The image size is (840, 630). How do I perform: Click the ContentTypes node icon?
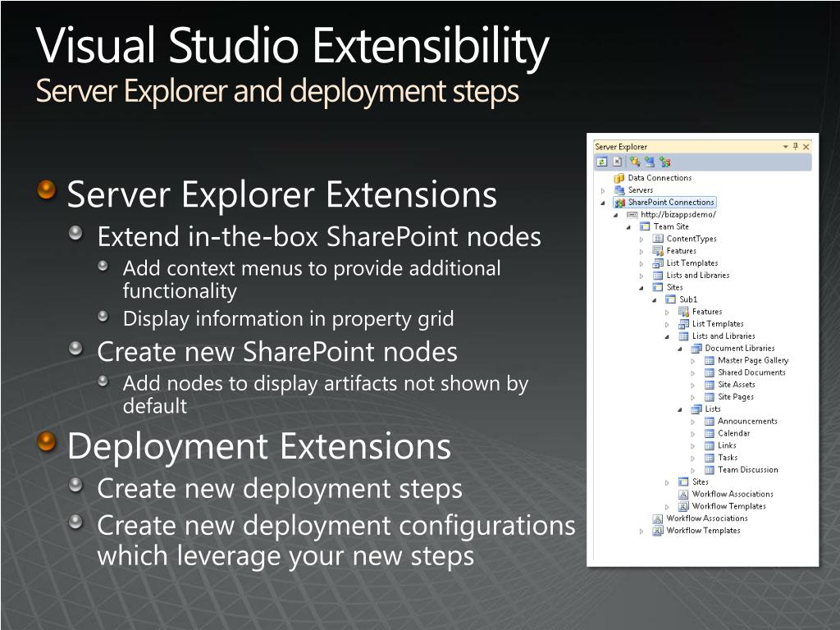(x=658, y=239)
